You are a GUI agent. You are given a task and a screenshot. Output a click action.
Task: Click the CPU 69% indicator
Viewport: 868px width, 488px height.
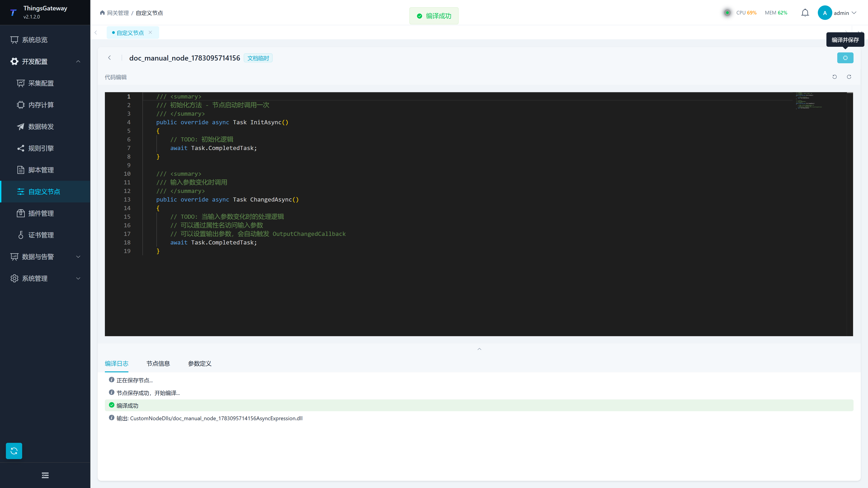pyautogui.click(x=746, y=13)
